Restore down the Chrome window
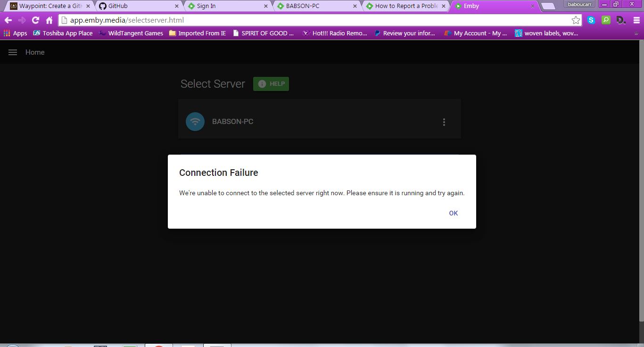 click(x=616, y=4)
